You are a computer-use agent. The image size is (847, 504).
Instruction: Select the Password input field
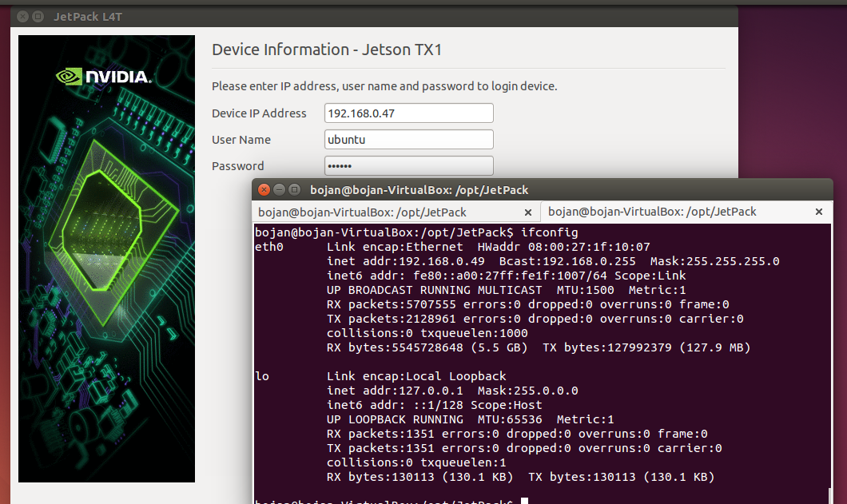coord(408,165)
